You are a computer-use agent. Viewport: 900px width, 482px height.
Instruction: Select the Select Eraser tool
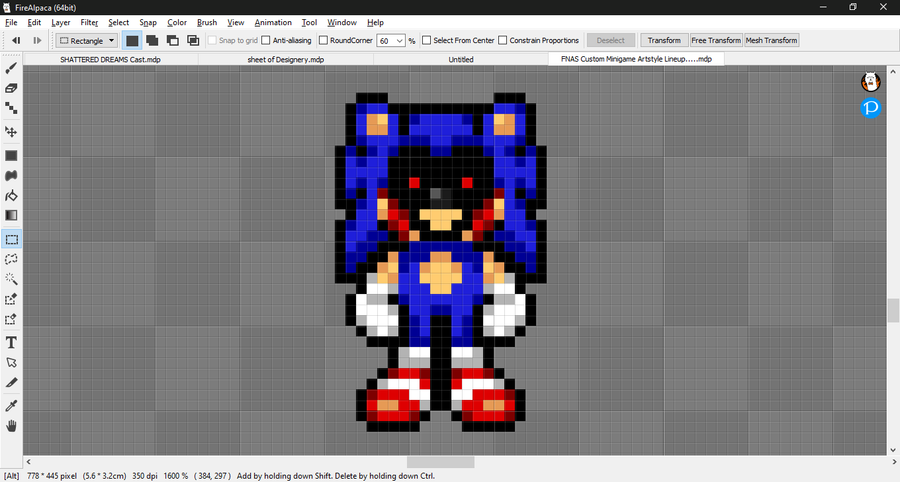coord(11,319)
